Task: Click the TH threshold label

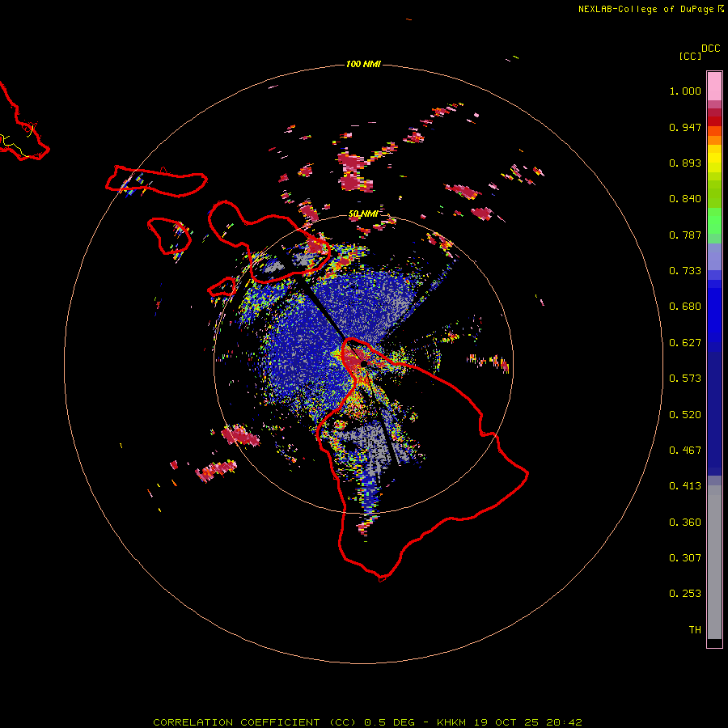Action: [695, 630]
